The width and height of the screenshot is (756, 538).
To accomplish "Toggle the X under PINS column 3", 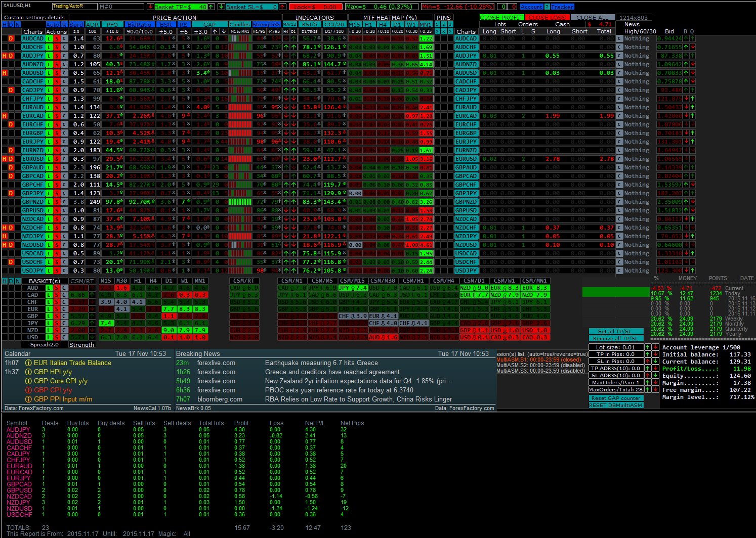I will point(450,31).
